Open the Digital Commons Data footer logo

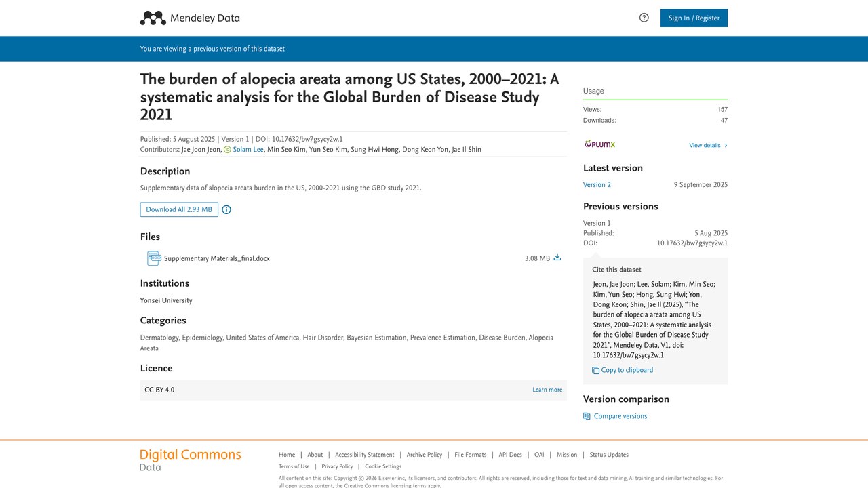pos(191,460)
